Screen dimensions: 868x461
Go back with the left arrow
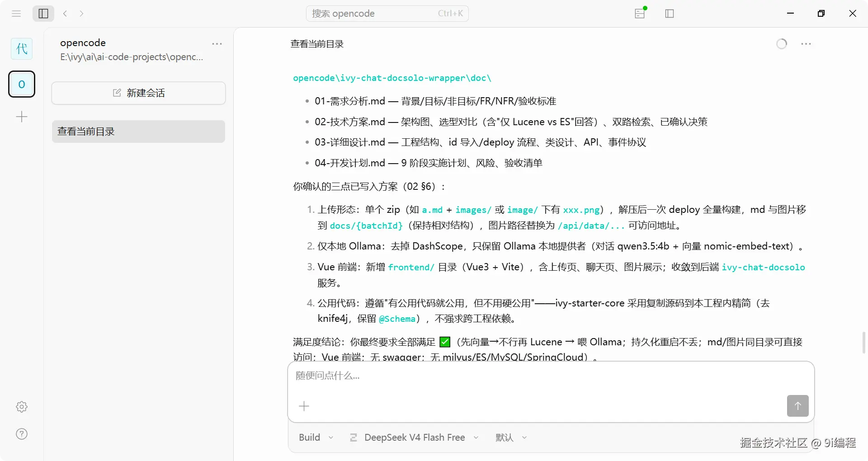pyautogui.click(x=65, y=14)
